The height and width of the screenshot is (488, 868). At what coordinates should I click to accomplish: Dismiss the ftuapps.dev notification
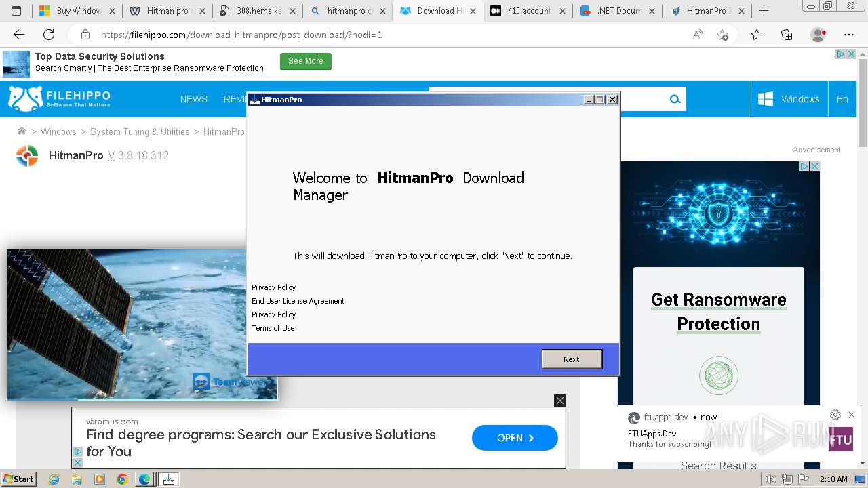(852, 415)
